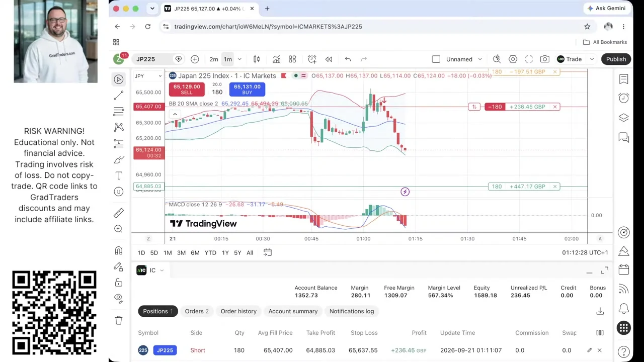Screen dimensions: 644x362
Task: Enter fullscreen chart mode
Action: pos(529,59)
